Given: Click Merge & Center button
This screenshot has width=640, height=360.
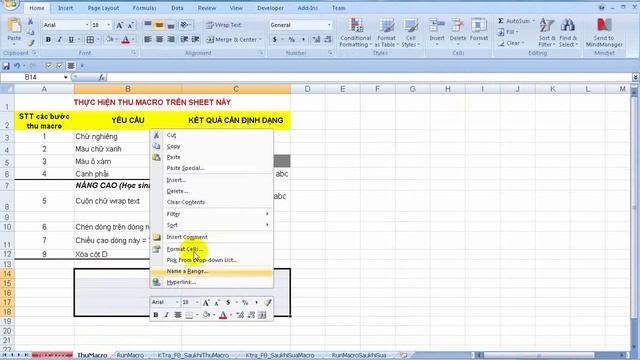Looking at the screenshot, I should (x=231, y=40).
